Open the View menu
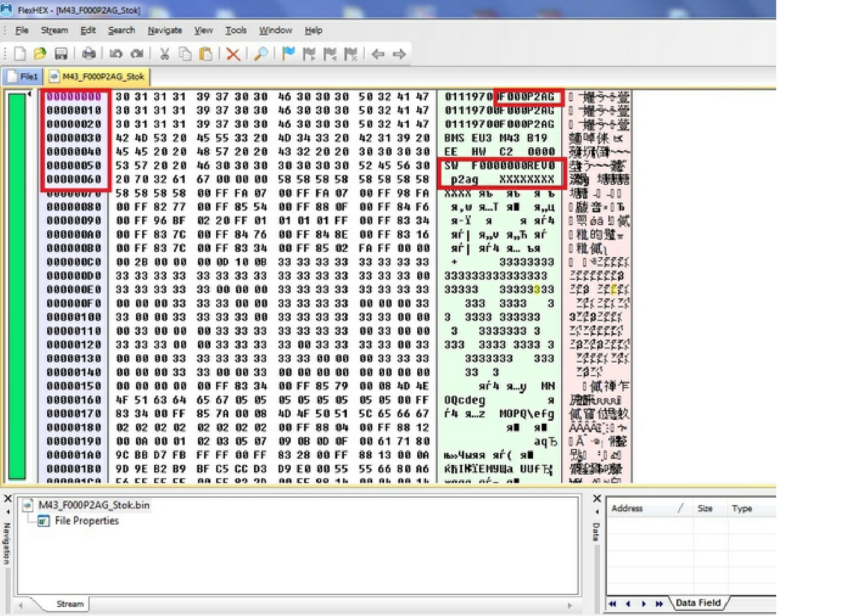The height and width of the screenshot is (616, 867). click(x=204, y=30)
